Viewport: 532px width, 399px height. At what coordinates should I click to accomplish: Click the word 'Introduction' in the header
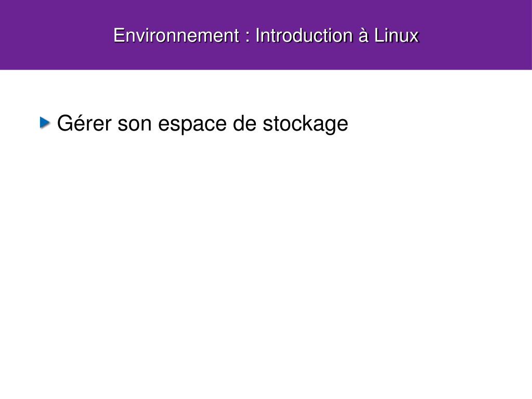tap(304, 35)
